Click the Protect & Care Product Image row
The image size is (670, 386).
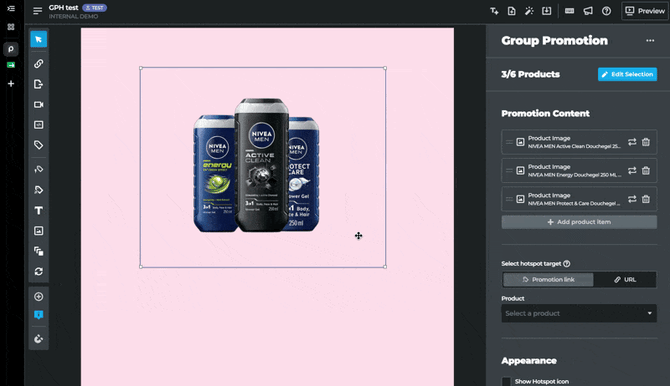[579, 199]
